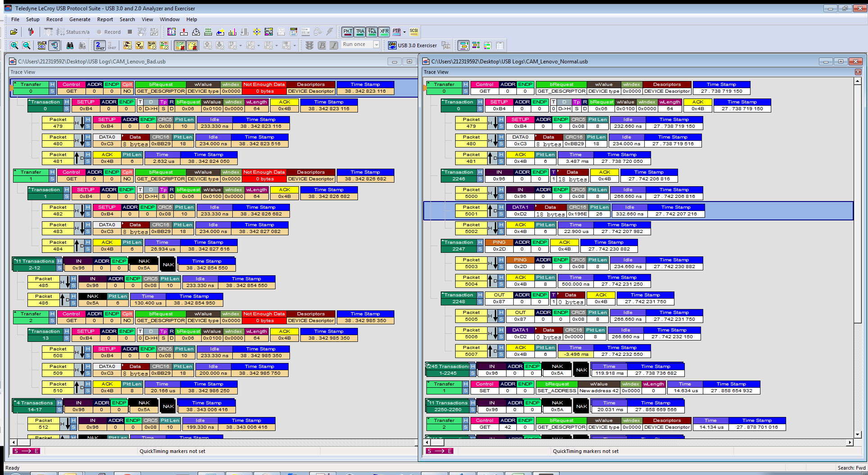868x475 pixels.
Task: Click left arrow of Bad trace horizontal scrollbar
Action: tap(14, 443)
